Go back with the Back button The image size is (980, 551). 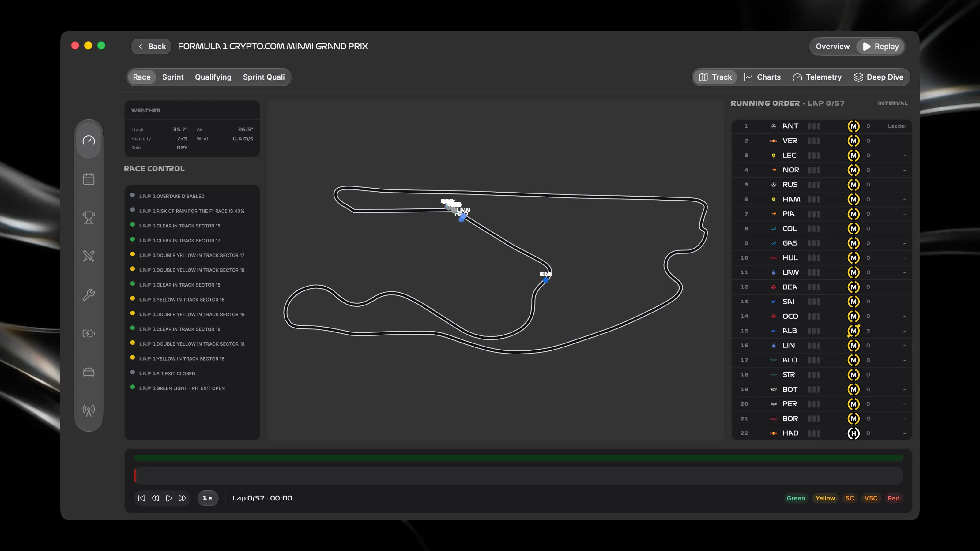[151, 47]
